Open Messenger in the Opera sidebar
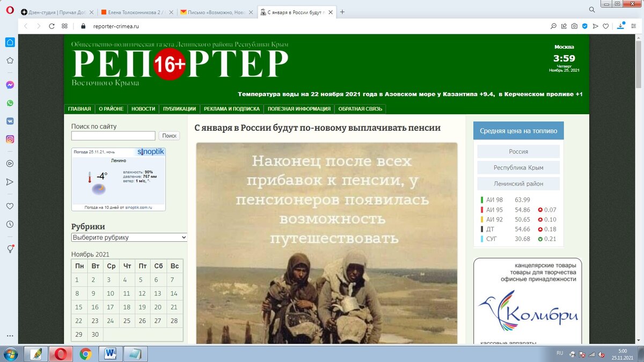Screen dimensions: 644x362 (10, 85)
